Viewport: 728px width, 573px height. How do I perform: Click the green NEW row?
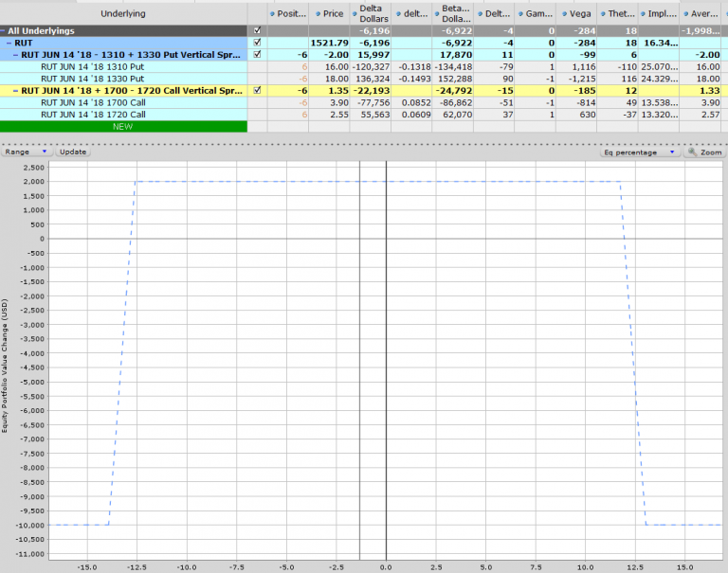click(x=123, y=126)
